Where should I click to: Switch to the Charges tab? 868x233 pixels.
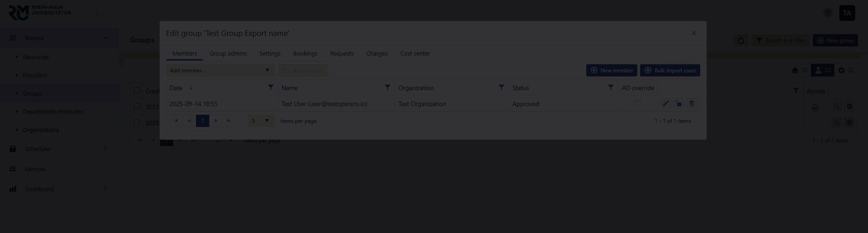point(377,54)
